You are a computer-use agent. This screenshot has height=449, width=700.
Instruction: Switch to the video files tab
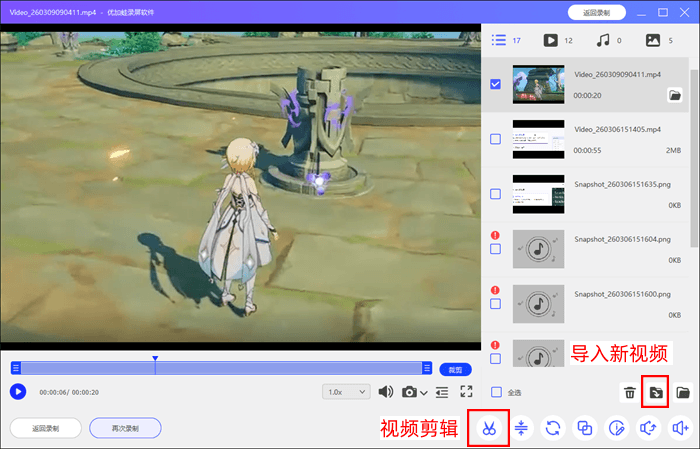[x=550, y=40]
